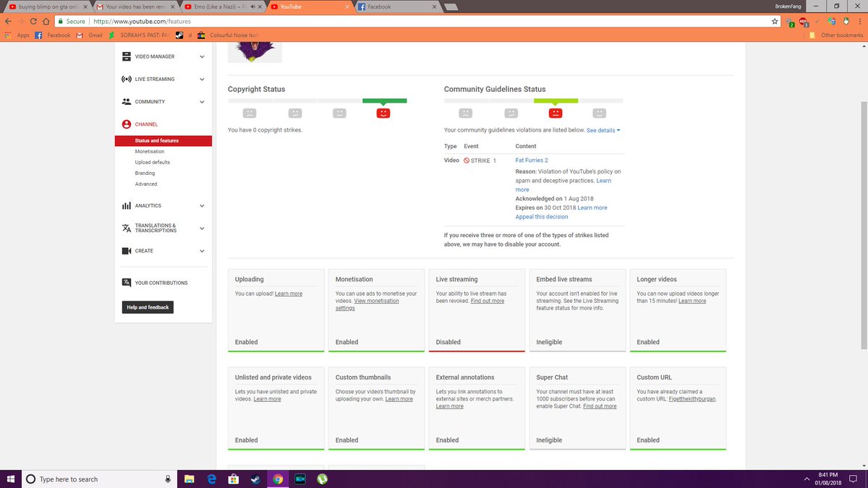The width and height of the screenshot is (868, 488).
Task: Click Learn more in Longer videos card
Action: [x=692, y=301]
